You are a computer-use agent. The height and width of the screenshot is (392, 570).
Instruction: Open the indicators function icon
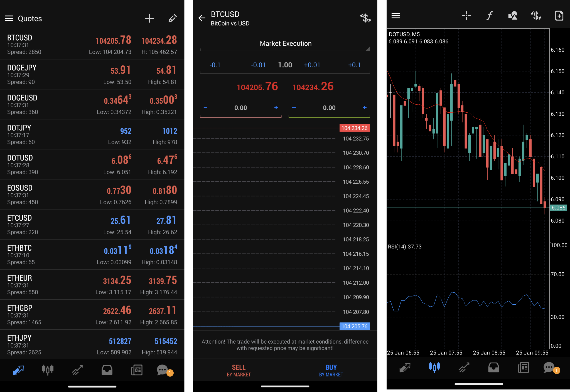tap(489, 16)
